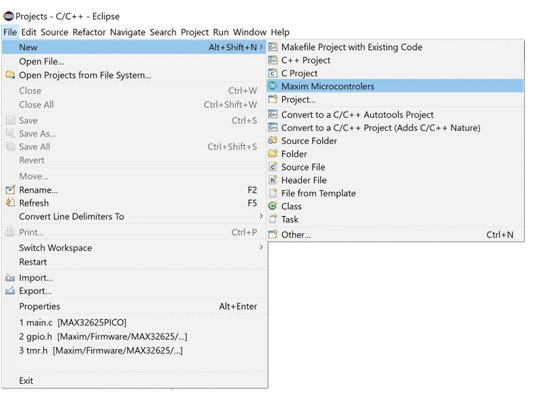Image resolution: width=536 pixels, height=396 pixels.
Task: Click the green Class icon
Action: coord(272,206)
